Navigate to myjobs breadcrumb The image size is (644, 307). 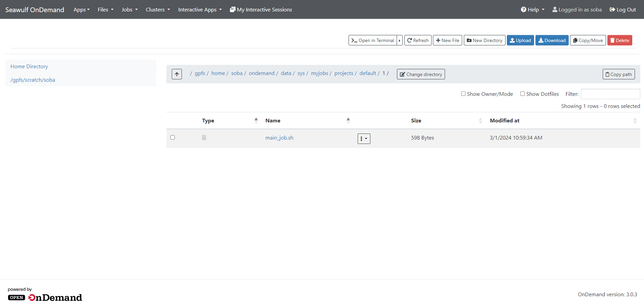320,73
